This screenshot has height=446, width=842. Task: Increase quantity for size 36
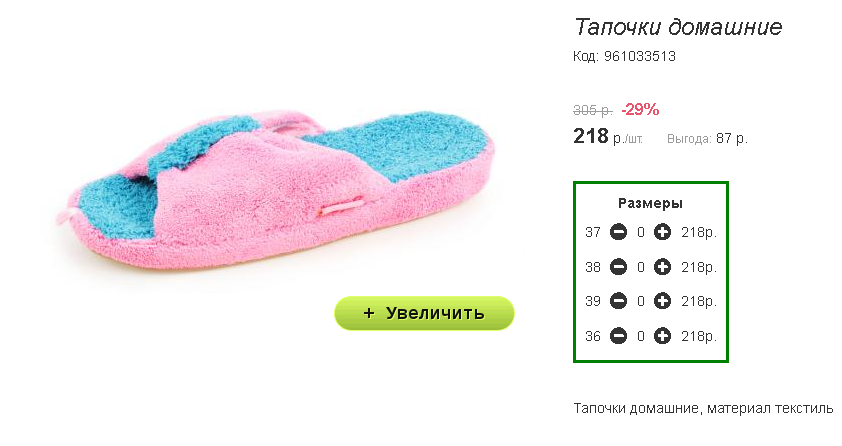[662, 336]
